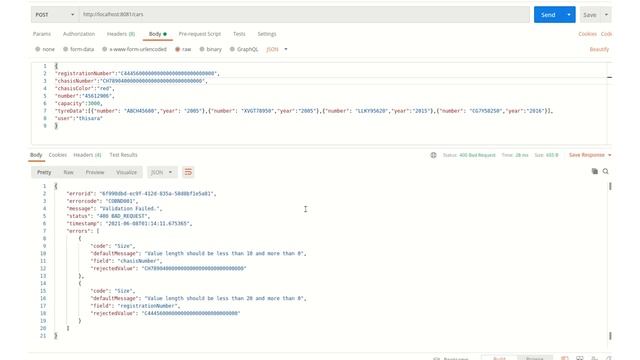
Task: Click the "status": "400 BAD_REQUEST" line
Action: [108, 216]
